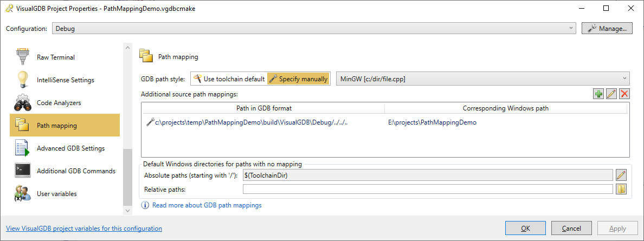
Task: Open Code Analyzers binoculars page
Action: tap(65, 103)
